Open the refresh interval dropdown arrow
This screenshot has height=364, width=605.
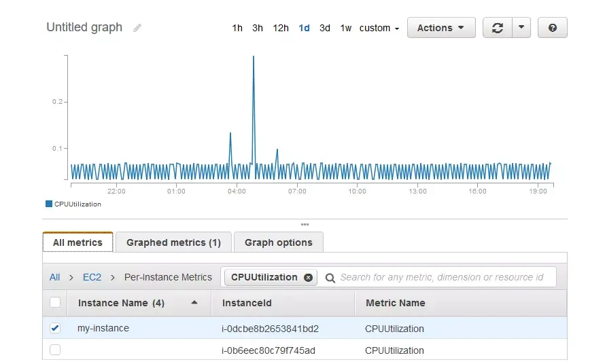[x=521, y=28]
